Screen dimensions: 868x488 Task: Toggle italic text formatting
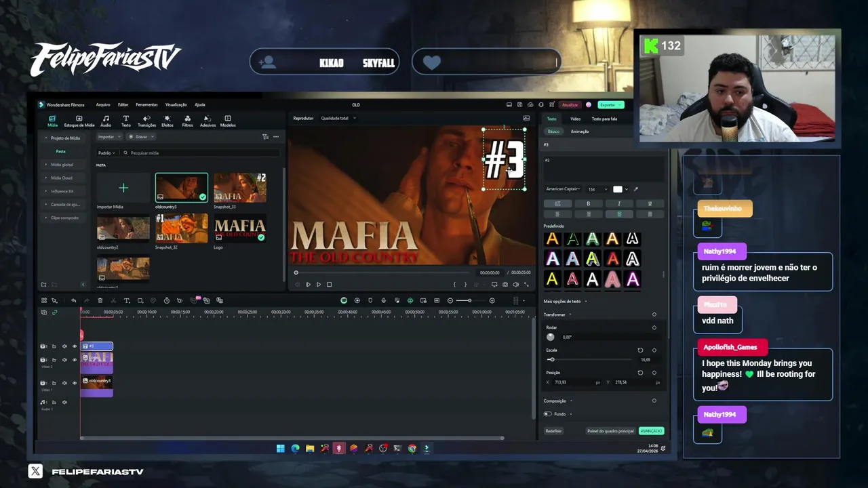(618, 203)
